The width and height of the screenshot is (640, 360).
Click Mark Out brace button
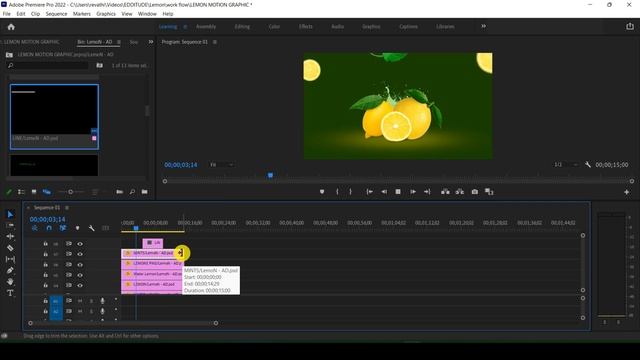click(x=350, y=192)
